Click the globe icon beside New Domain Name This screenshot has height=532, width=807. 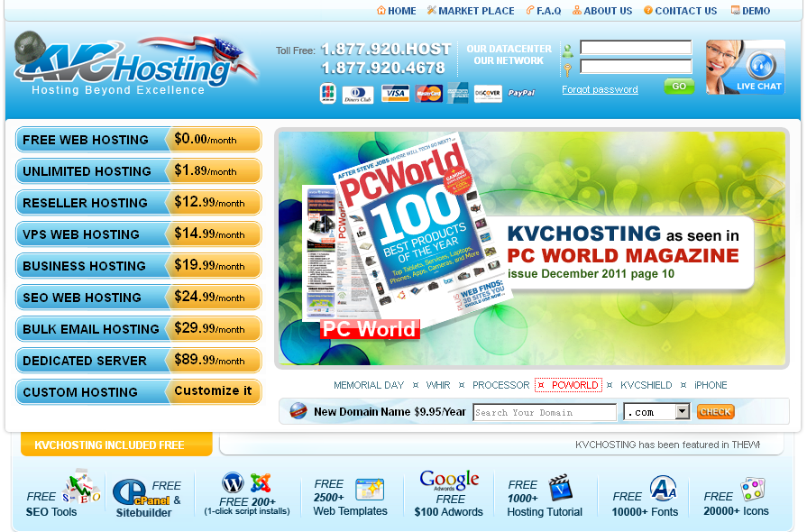(298, 411)
